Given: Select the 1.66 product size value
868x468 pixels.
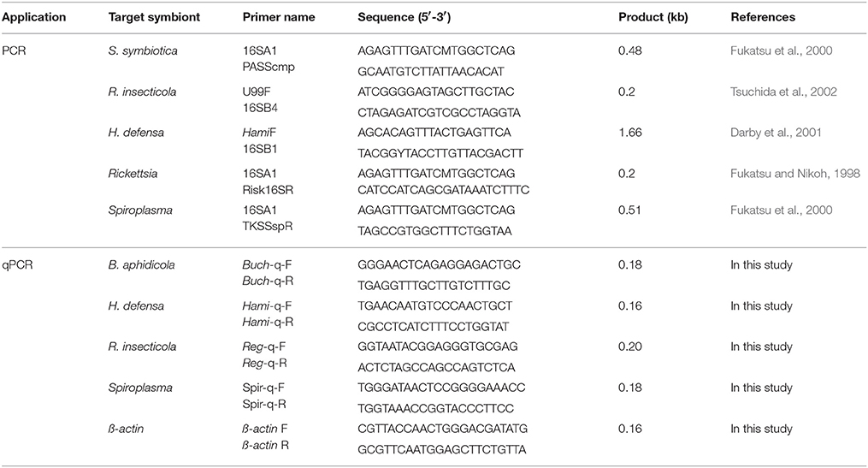Looking at the screenshot, I should click(630, 133).
